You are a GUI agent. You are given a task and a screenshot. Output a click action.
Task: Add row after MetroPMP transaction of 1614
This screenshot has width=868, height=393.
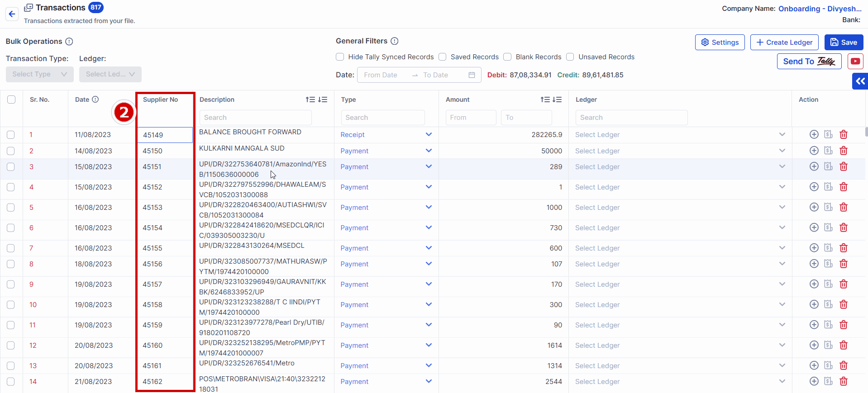coord(814,345)
